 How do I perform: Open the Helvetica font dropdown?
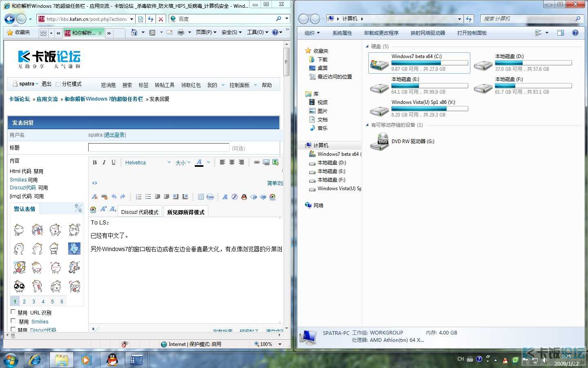(148, 162)
